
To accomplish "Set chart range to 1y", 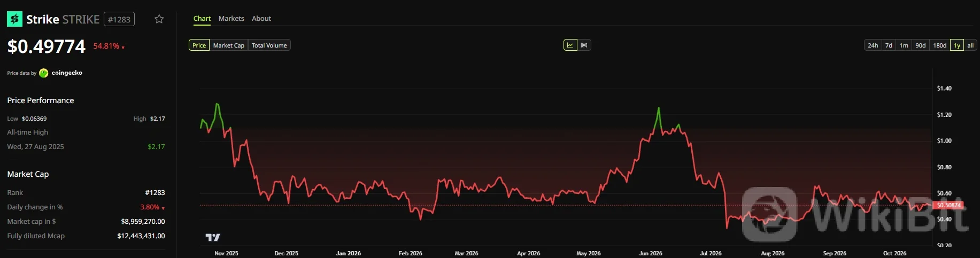I will 957,45.
